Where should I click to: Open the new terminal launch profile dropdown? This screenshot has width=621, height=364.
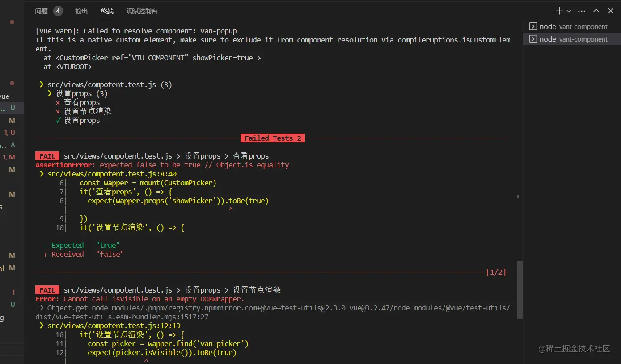(569, 11)
